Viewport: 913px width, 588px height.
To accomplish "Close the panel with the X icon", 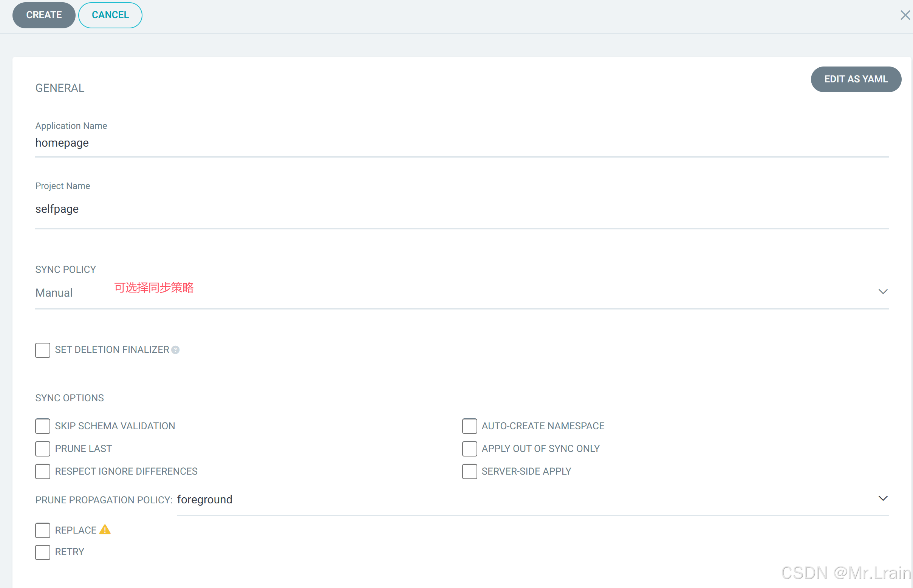I will pyautogui.click(x=905, y=15).
